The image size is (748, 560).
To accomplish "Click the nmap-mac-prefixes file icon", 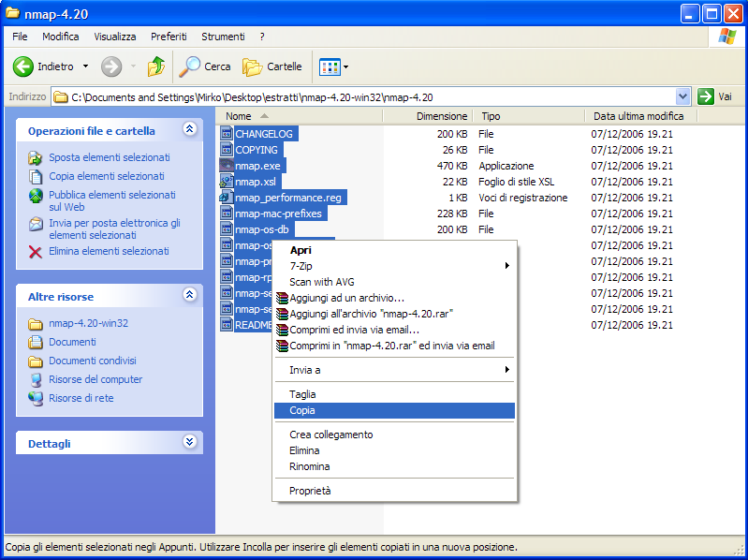I will 227,214.
